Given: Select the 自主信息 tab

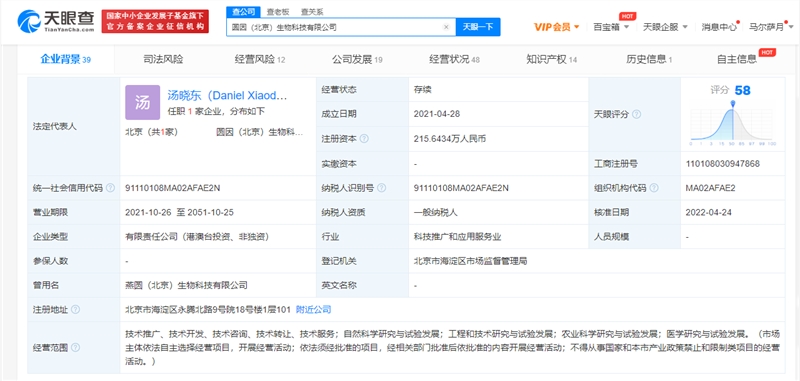Looking at the screenshot, I should click(737, 60).
